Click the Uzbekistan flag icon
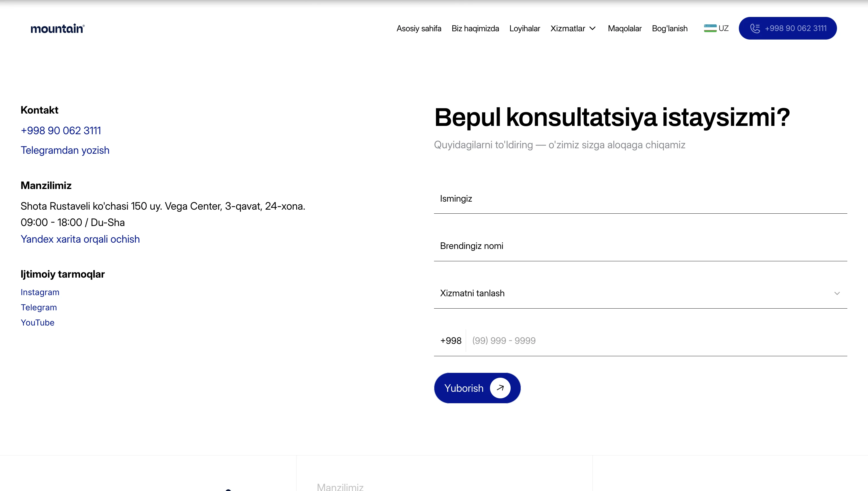This screenshot has width=868, height=491. click(710, 28)
